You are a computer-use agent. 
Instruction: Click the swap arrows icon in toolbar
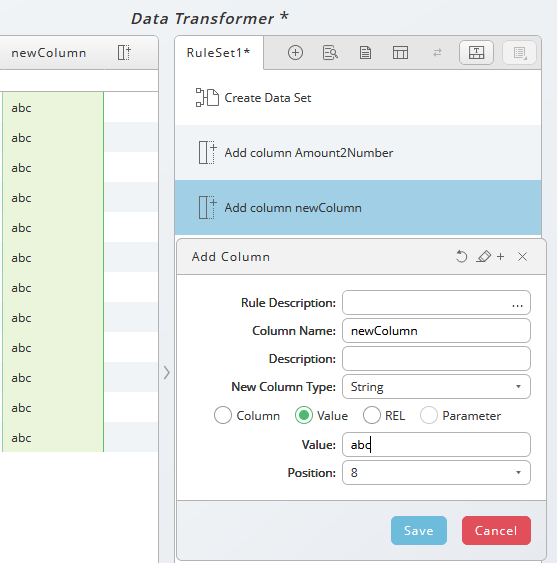tap(437, 53)
